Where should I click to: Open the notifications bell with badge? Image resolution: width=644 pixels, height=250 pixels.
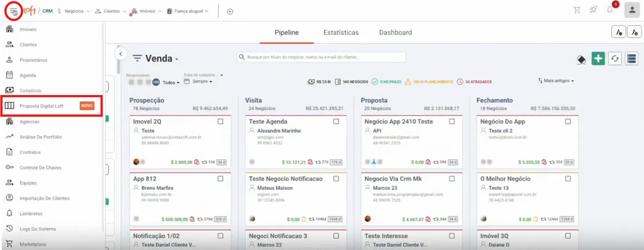click(x=610, y=10)
